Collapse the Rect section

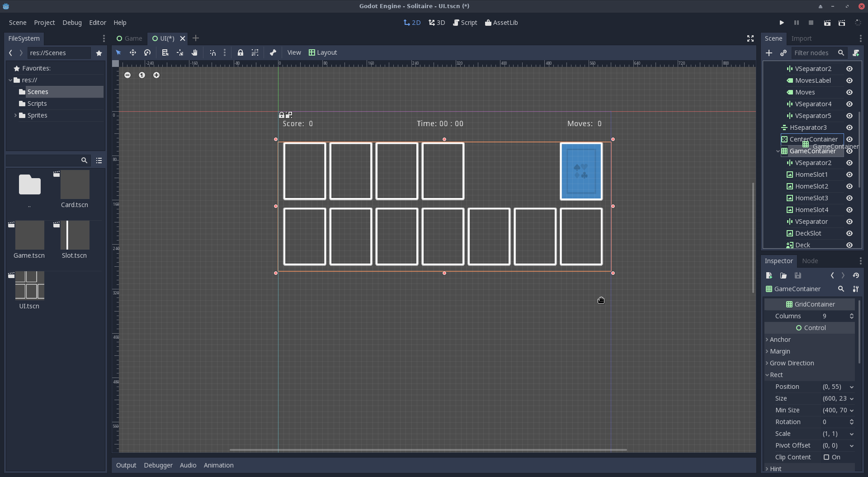click(x=768, y=374)
